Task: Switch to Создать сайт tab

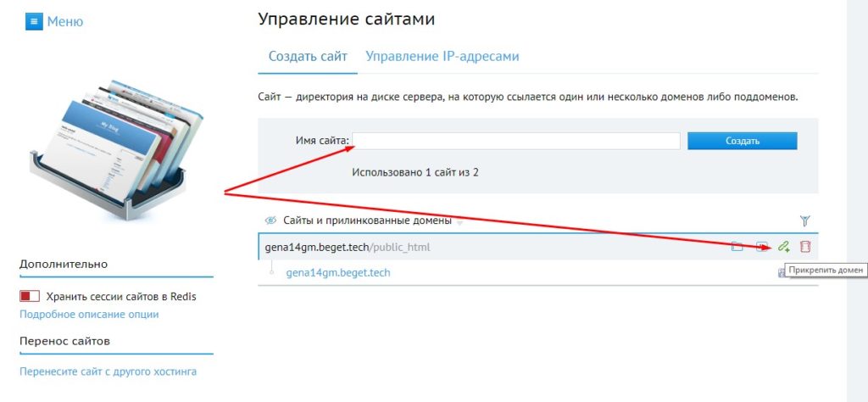Action: [x=308, y=57]
